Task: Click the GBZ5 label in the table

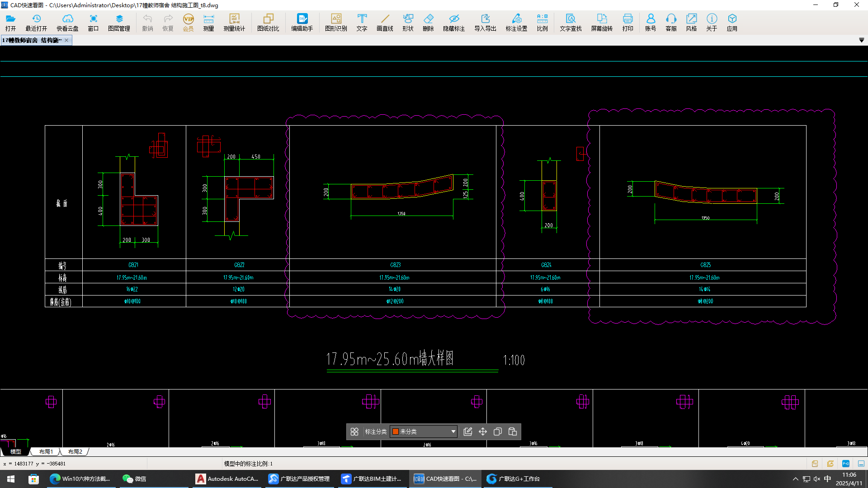Action: coord(705,265)
